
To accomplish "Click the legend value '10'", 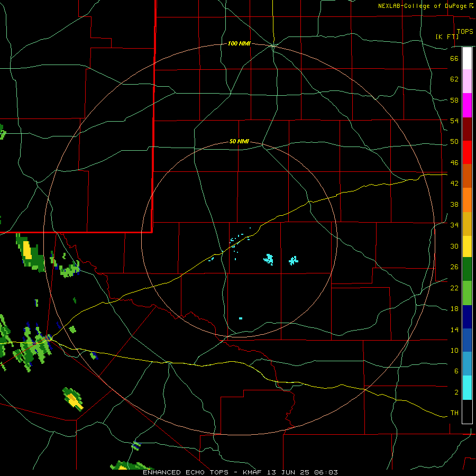I will pyautogui.click(x=454, y=351).
